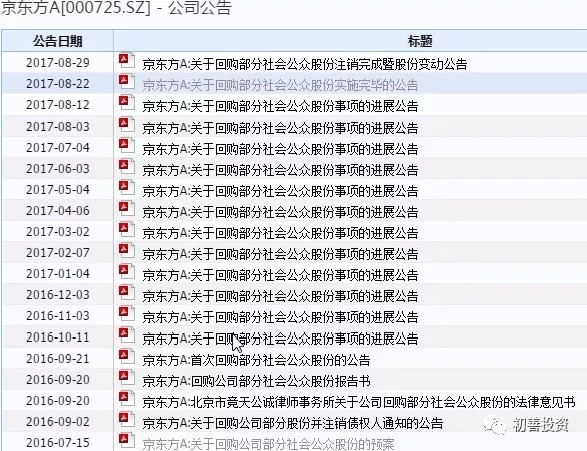Open PDF icon beside 回购公司部分社会公众股份报告书
The width and height of the screenshot is (587, 451).
tap(127, 377)
